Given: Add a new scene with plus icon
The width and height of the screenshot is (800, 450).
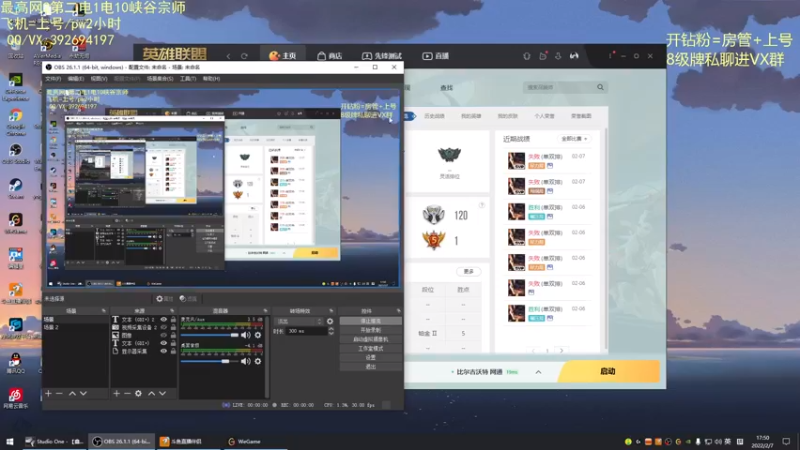Looking at the screenshot, I should point(48,393).
